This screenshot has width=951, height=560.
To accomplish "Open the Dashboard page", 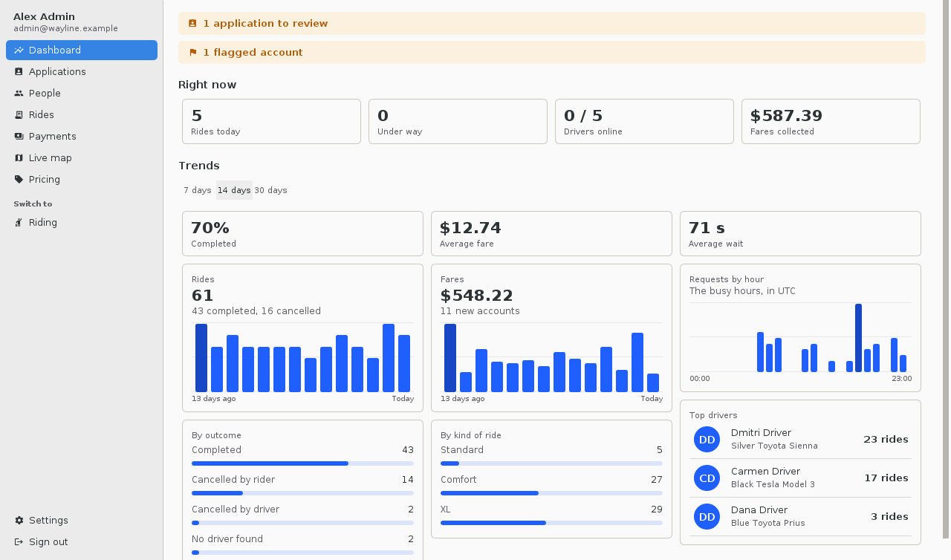I will 82,51.
